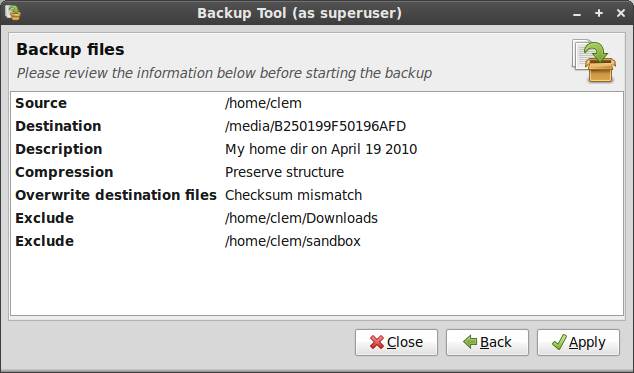Minimize the Backup Tool window
This screenshot has width=634, height=373.
pos(577,13)
